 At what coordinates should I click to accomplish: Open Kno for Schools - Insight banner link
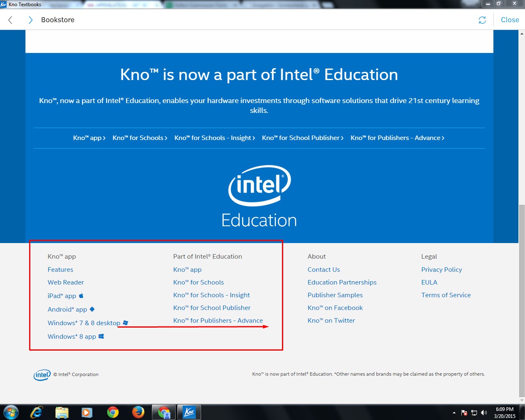pos(215,138)
